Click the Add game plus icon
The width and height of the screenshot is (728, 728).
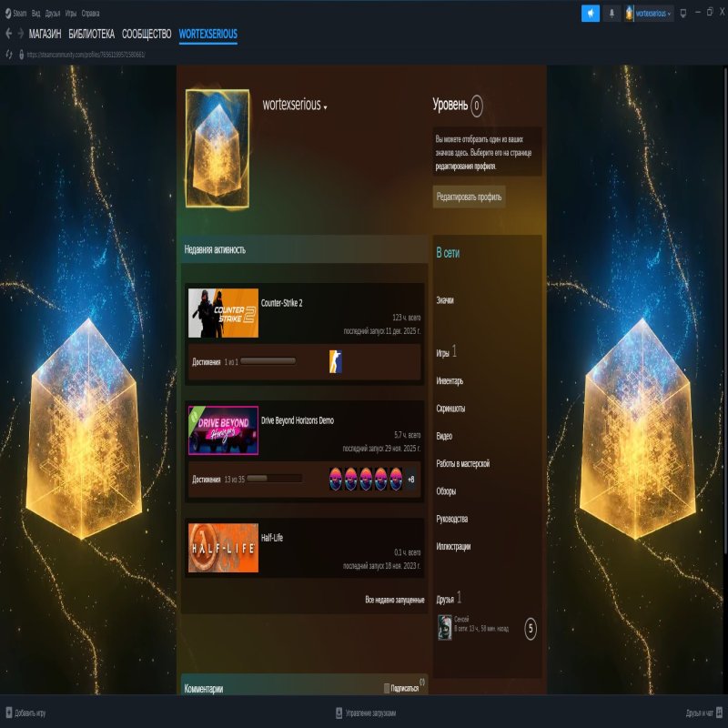click(8, 713)
